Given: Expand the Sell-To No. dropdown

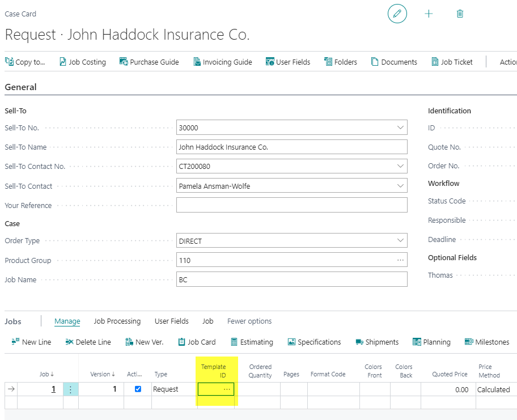Looking at the screenshot, I should [x=400, y=128].
